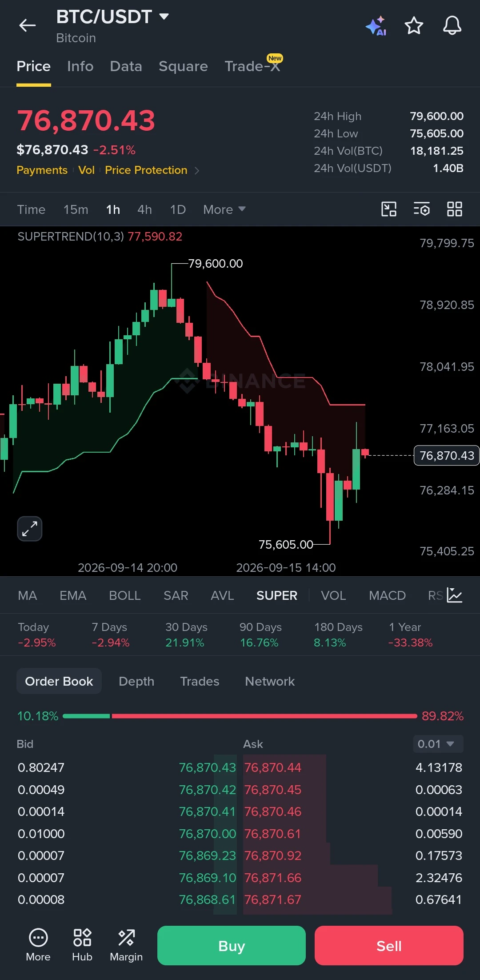Viewport: 480px width, 980px height.
Task: Tap the 24h High value 79,600.00
Action: [436, 116]
